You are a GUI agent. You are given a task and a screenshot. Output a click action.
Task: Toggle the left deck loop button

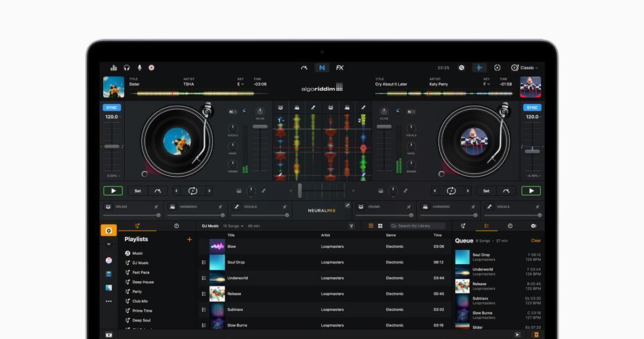pos(193,191)
